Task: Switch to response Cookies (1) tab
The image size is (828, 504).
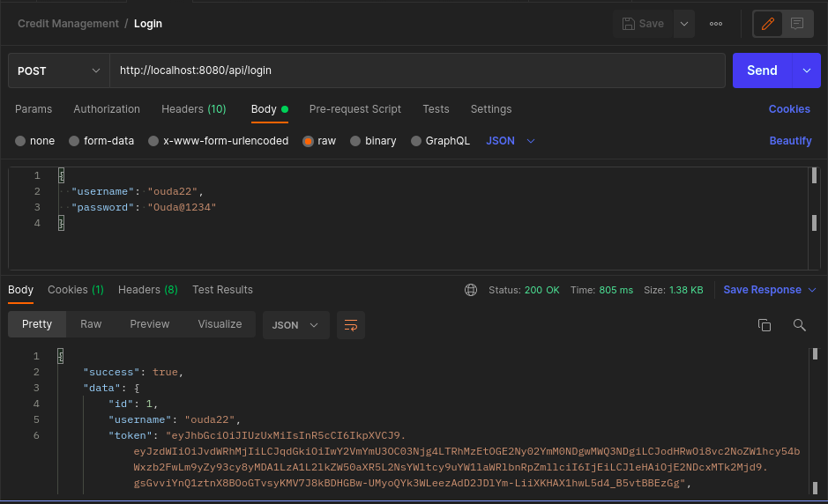Action: pos(76,290)
